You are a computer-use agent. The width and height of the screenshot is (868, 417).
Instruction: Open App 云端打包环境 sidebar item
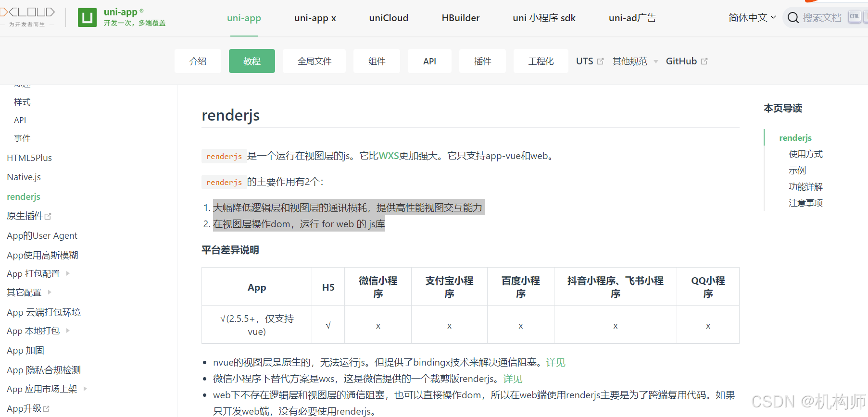(x=44, y=312)
